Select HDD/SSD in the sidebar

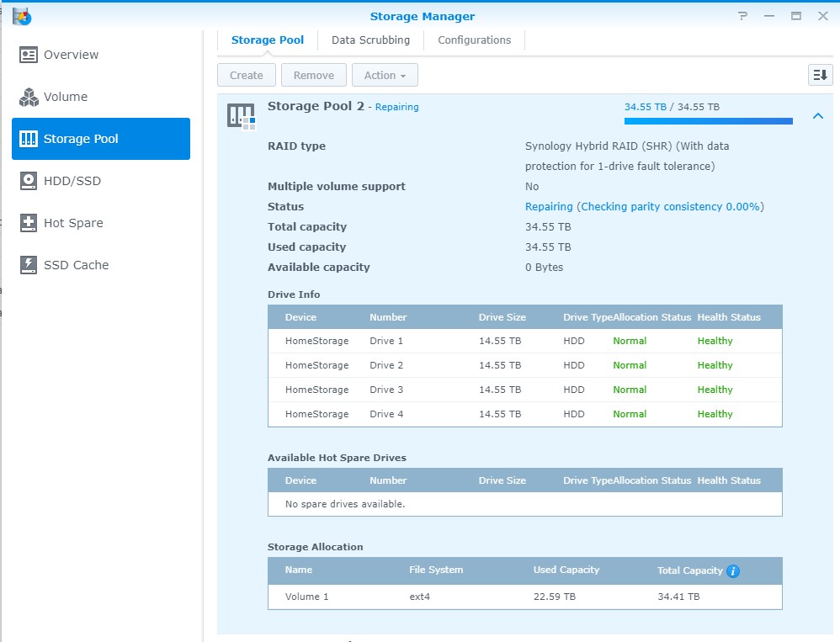coord(101,181)
